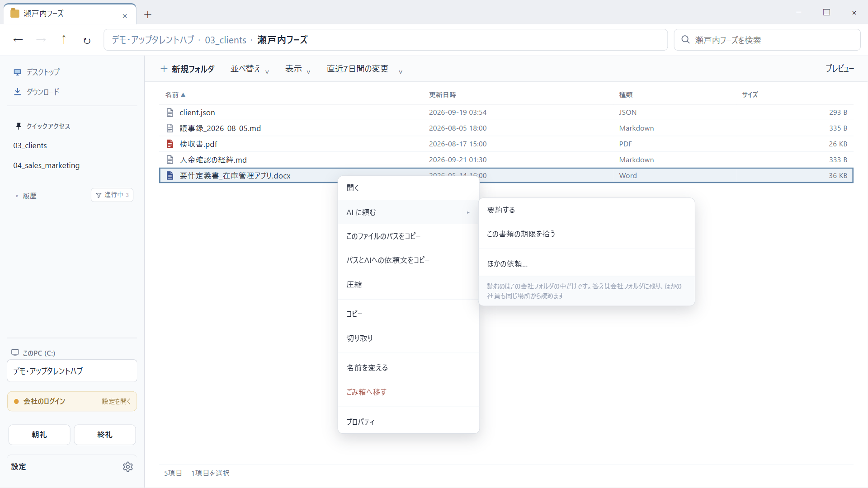Image resolution: width=868 pixels, height=488 pixels.
Task: Select 圧縮 from the context menu
Action: click(408, 285)
